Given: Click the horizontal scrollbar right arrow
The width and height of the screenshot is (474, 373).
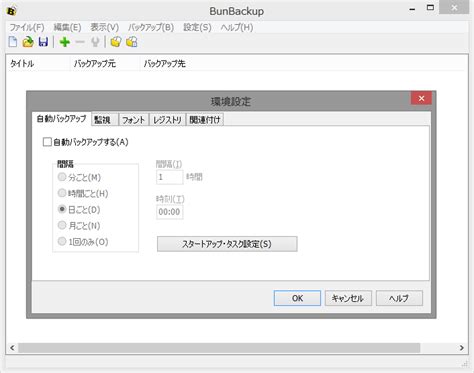Looking at the screenshot, I should (x=461, y=348).
